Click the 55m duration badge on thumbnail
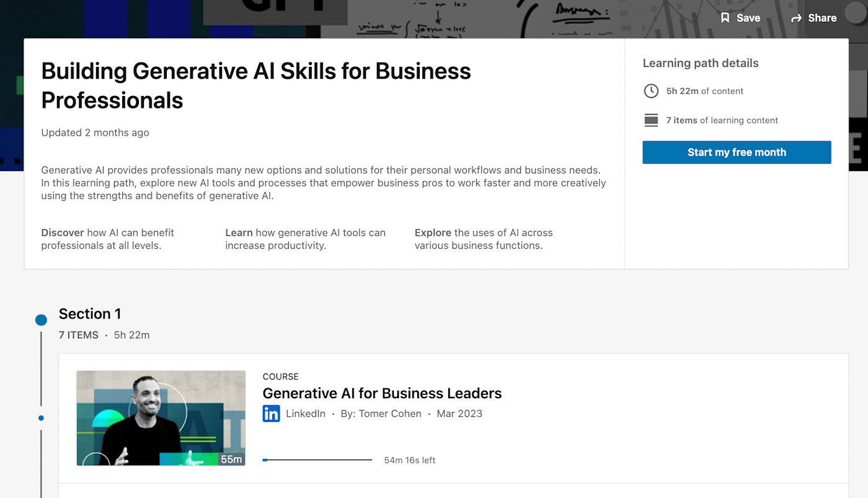Image resolution: width=868 pixels, height=498 pixels. pos(231,459)
